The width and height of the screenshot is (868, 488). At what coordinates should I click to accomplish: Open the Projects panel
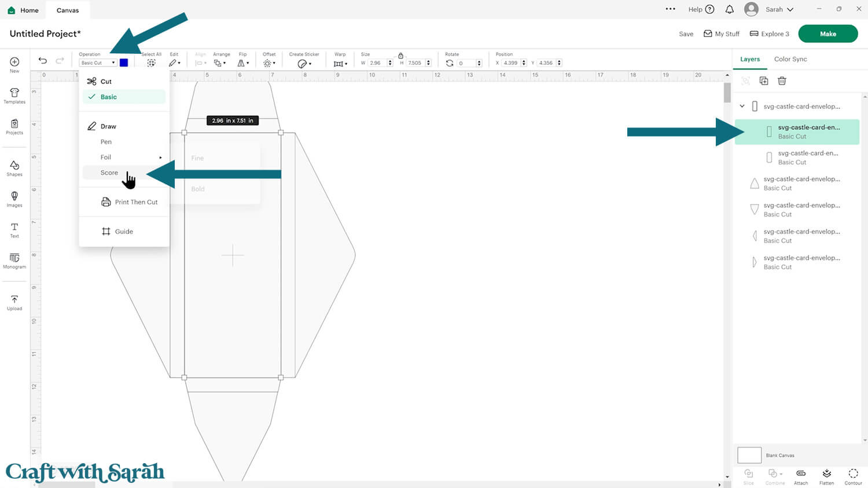click(14, 127)
